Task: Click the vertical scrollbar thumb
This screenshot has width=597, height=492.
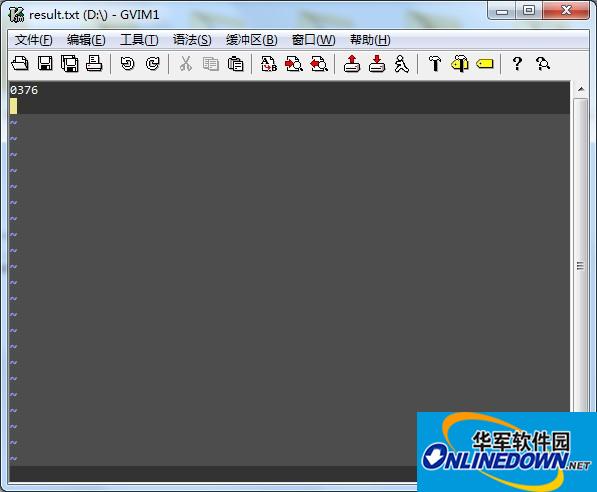Action: point(581,265)
